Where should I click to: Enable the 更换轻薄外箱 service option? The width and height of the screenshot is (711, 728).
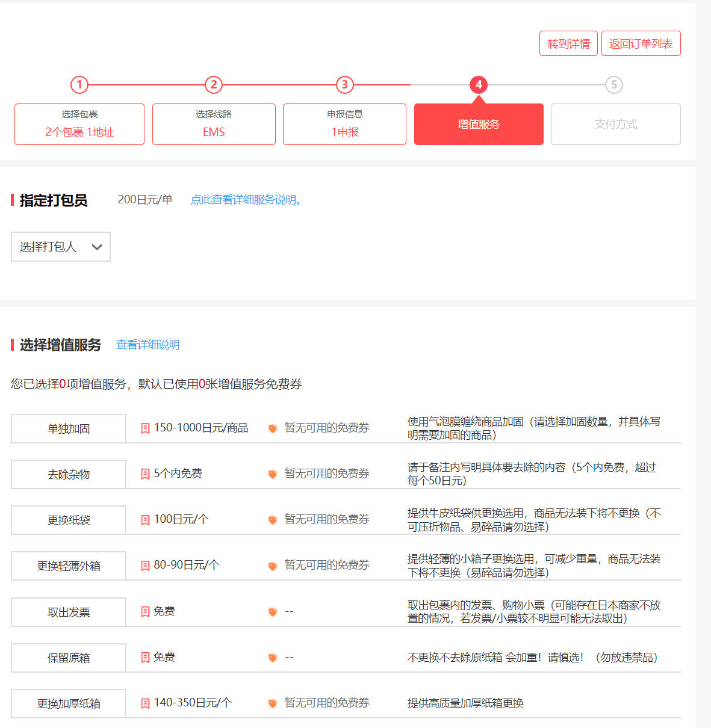click(69, 566)
